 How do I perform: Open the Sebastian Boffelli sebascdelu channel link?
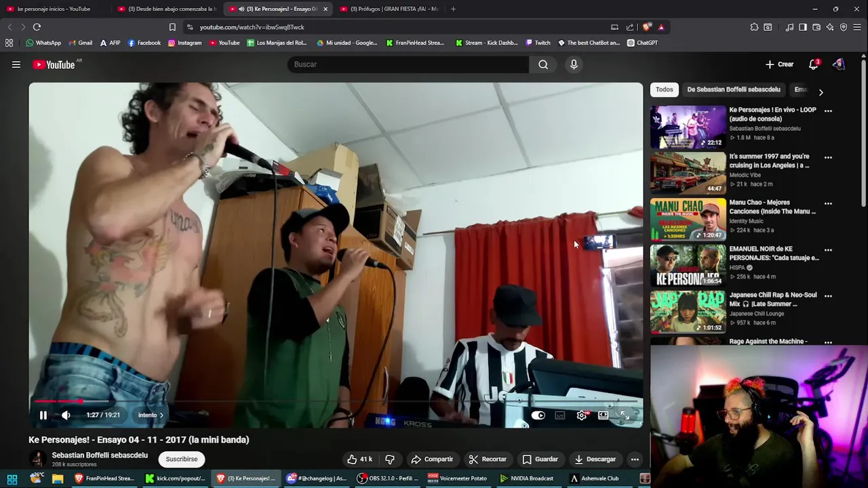100,455
